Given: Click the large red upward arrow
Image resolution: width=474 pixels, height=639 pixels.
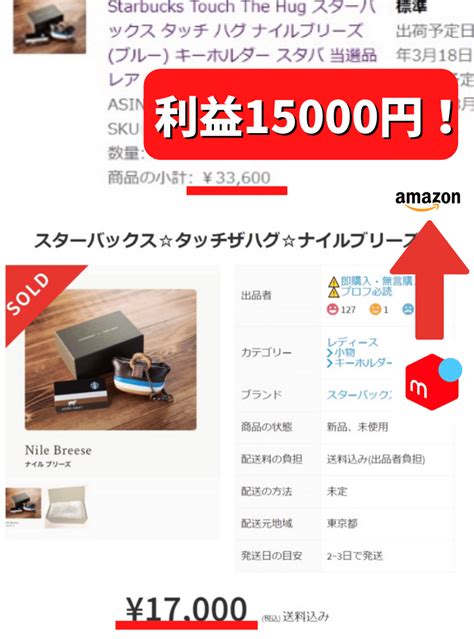Looking at the screenshot, I should point(430,280).
